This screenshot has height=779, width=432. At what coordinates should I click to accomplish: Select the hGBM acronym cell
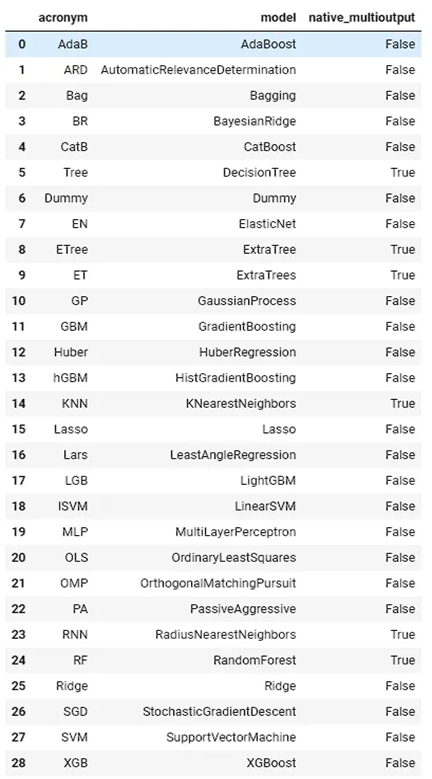71,378
